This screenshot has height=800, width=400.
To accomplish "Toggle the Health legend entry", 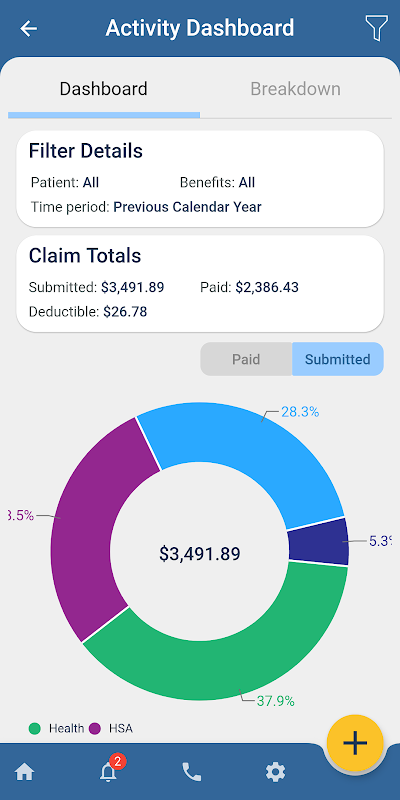I will (56, 729).
